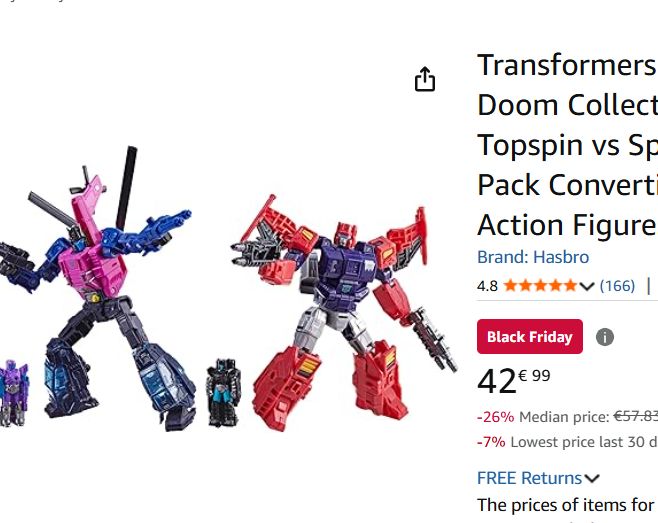Viewport: 658px width, 523px height.
Task: Click the -26% discount label
Action: (x=496, y=417)
